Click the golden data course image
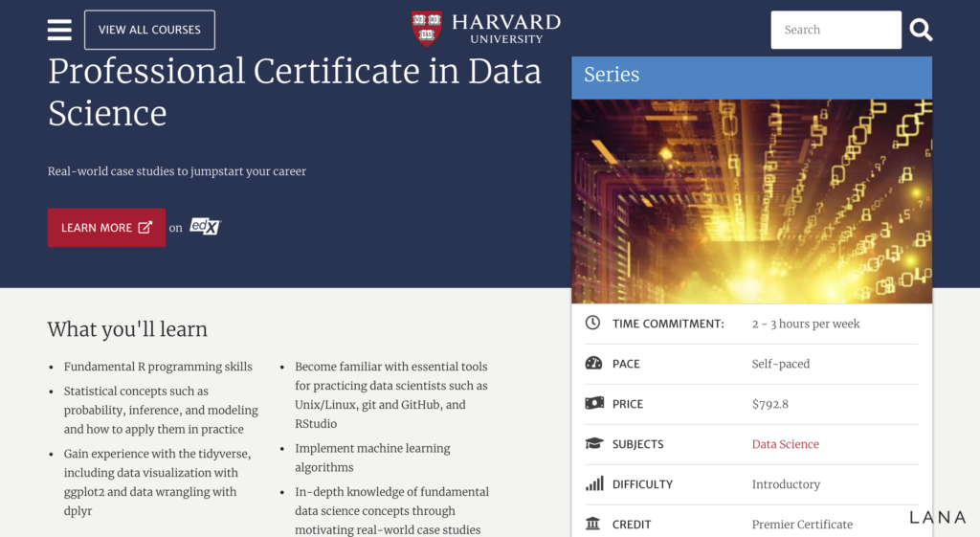Screen dimensions: 980x537 [751, 201]
